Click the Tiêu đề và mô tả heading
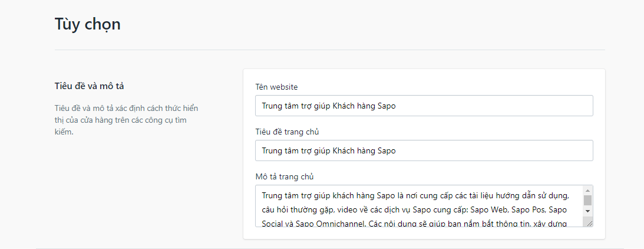The height and width of the screenshot is (249, 644). pos(89,86)
